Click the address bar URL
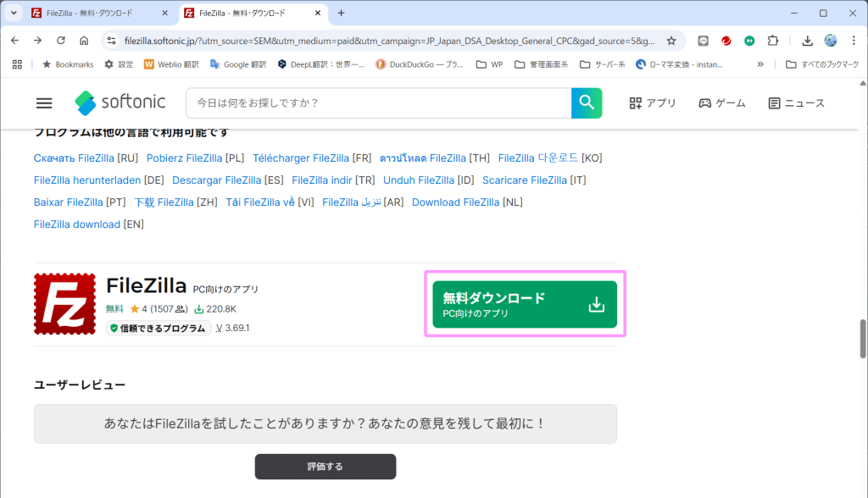The height and width of the screenshot is (498, 868). tap(389, 41)
